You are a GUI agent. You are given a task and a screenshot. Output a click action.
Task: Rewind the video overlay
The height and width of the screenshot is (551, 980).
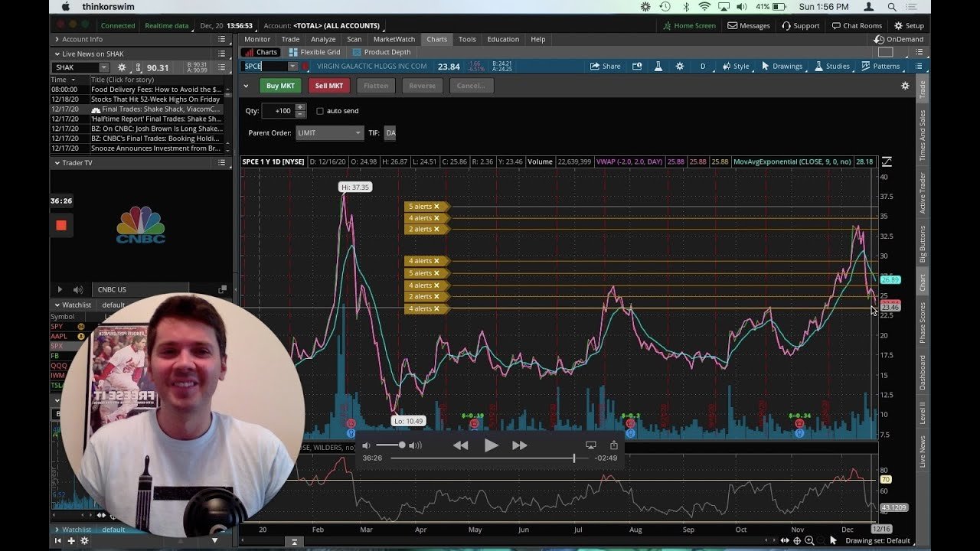(460, 445)
